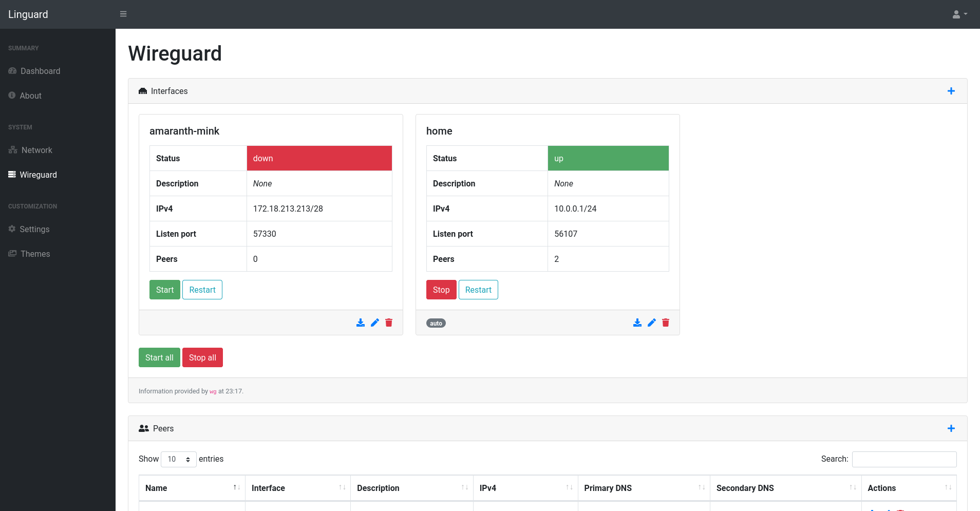980x511 pixels.
Task: Select IPv4 value 172.18.213.213/28
Action: point(288,209)
